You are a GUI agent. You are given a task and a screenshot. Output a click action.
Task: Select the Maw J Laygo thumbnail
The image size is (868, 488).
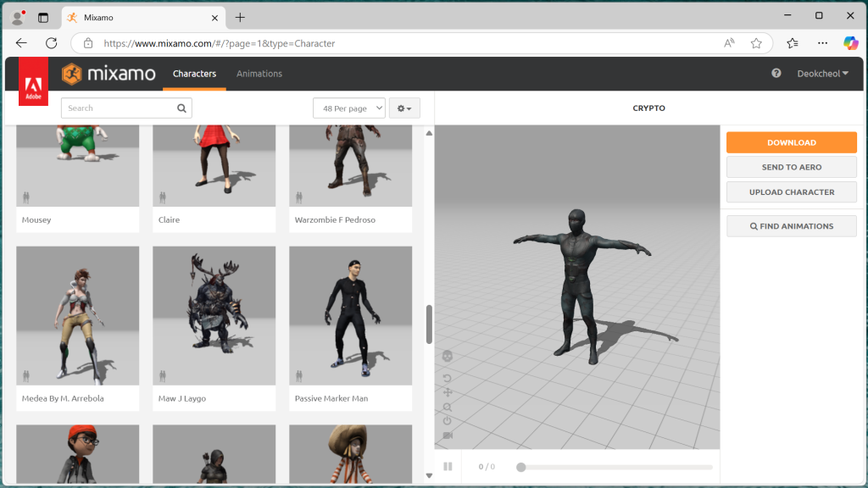click(x=214, y=315)
